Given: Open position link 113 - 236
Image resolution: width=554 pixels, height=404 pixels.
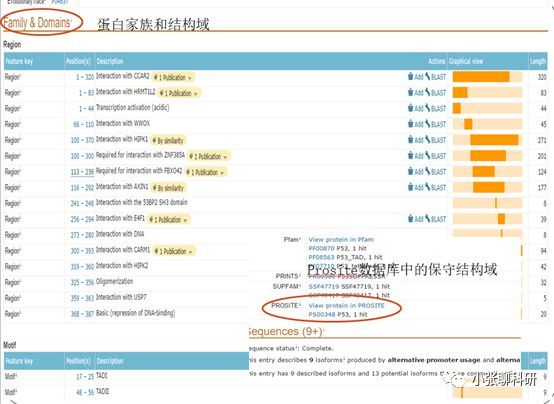Looking at the screenshot, I should [x=82, y=172].
